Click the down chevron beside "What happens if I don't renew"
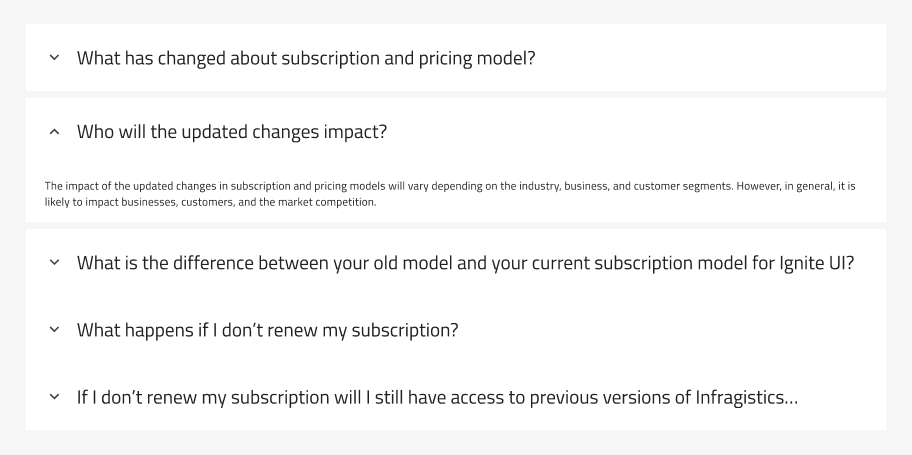912x455 pixels. point(54,329)
